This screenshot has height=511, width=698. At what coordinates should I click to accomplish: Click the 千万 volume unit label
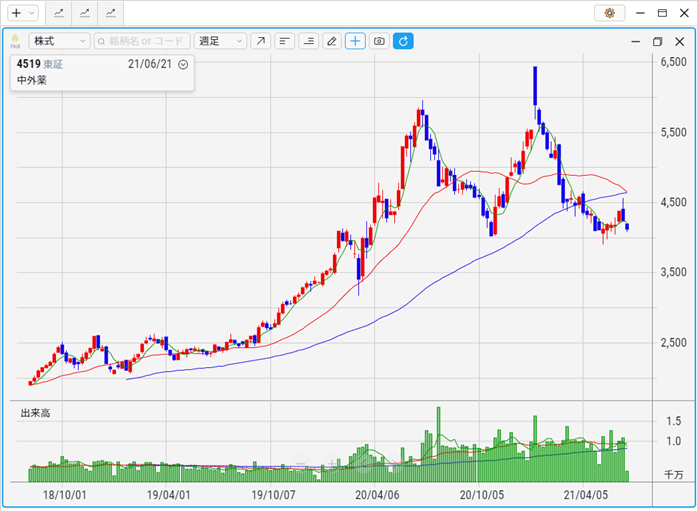coord(674,475)
